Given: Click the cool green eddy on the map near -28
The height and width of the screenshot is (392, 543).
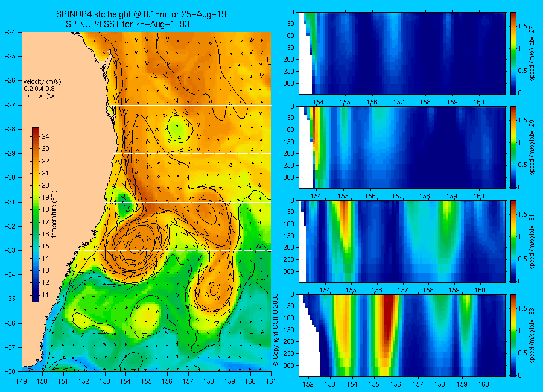Looking at the screenshot, I should [x=179, y=128].
